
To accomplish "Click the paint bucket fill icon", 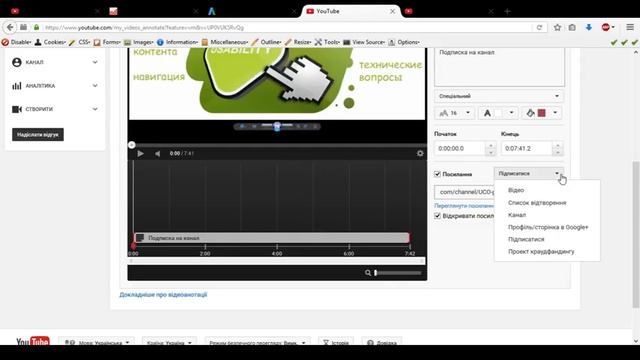I will pos(530,113).
